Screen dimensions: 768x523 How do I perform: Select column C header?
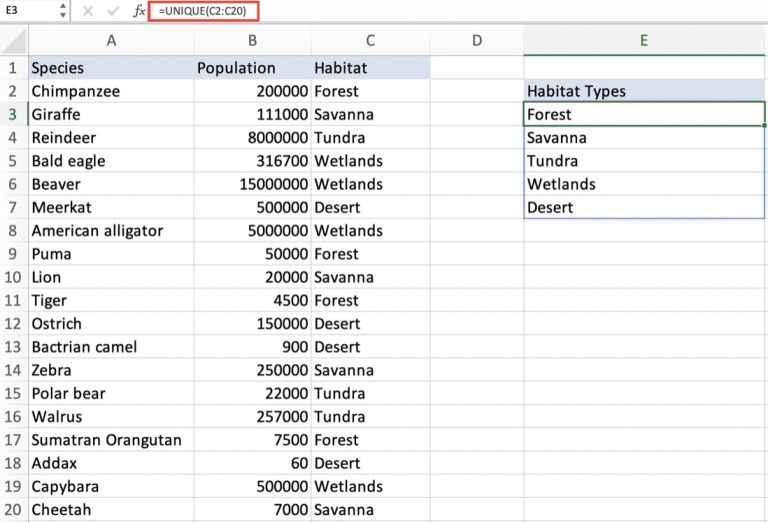click(370, 41)
